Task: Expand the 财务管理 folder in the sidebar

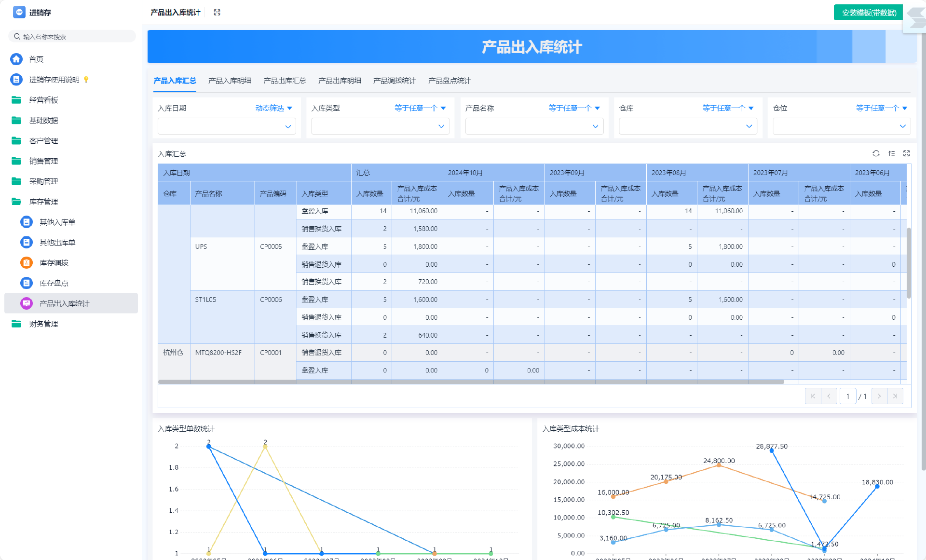Action: click(43, 324)
